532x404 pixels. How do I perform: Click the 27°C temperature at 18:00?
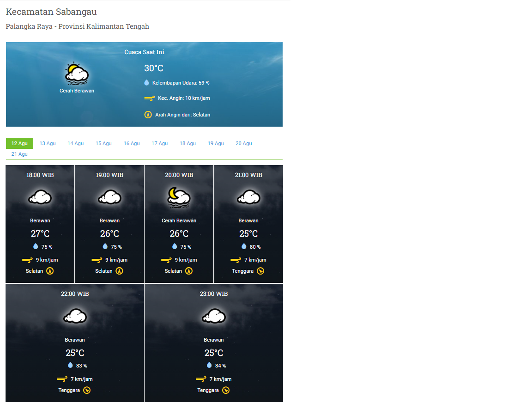point(40,233)
